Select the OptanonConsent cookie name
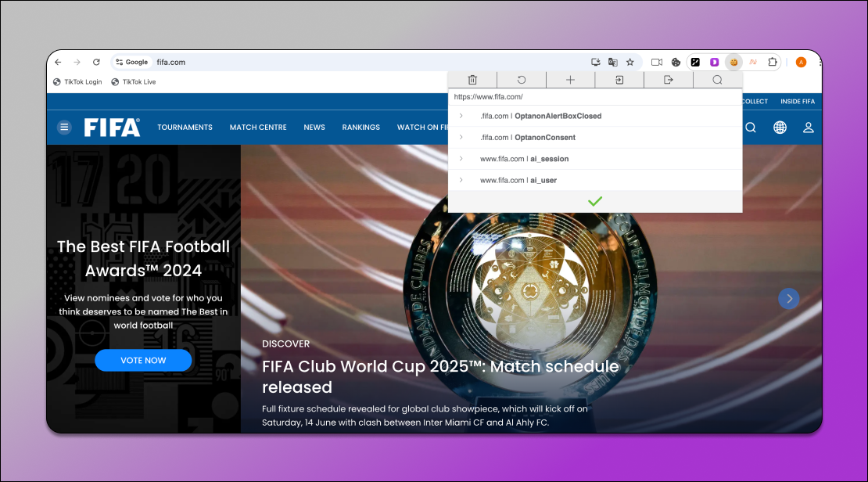This screenshot has height=482, width=868. pos(545,138)
